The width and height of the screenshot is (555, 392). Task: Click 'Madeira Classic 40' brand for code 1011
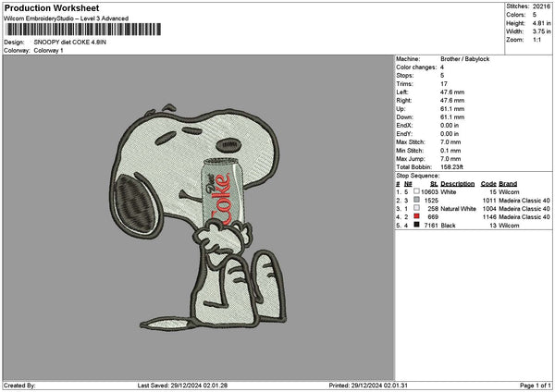524,201
